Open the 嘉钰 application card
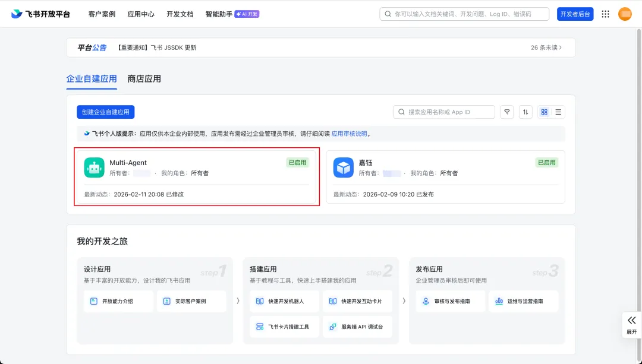 point(445,177)
